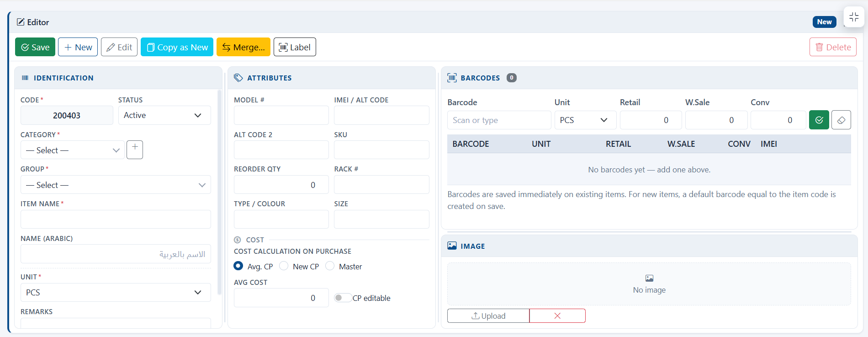This screenshot has width=868, height=337.
Task: Click the green Save button
Action: [x=35, y=47]
